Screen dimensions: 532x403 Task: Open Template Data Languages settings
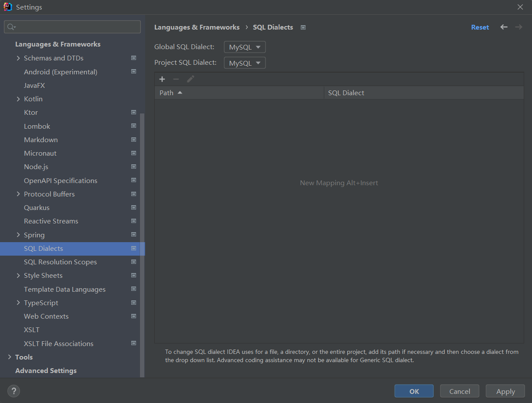(x=65, y=289)
